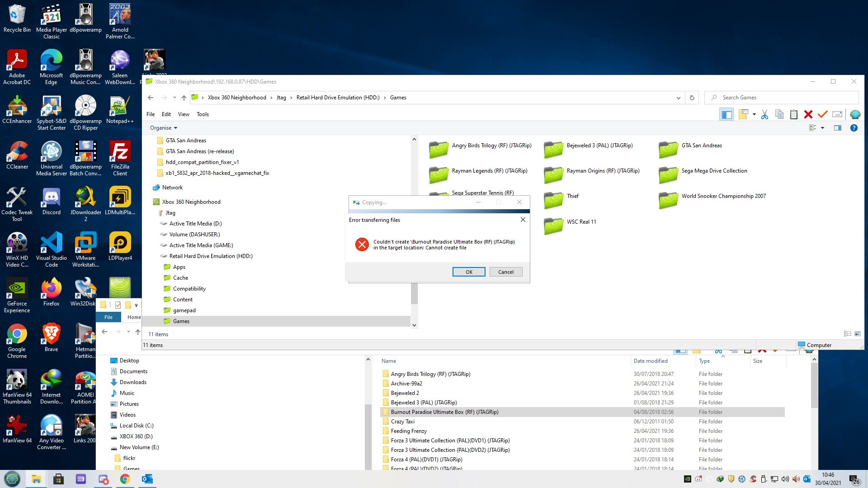Select the CCleaner desktop icon
This screenshot has height=488, width=868.
pos(17,155)
